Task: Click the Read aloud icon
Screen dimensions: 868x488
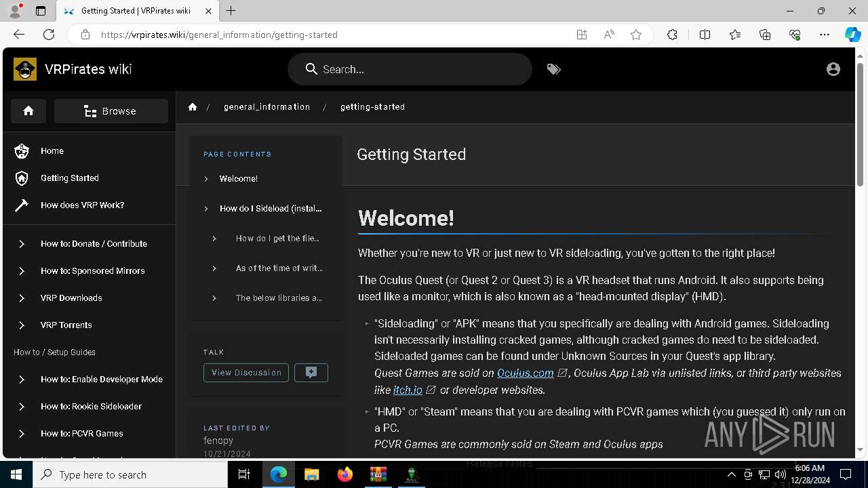Action: coord(609,35)
